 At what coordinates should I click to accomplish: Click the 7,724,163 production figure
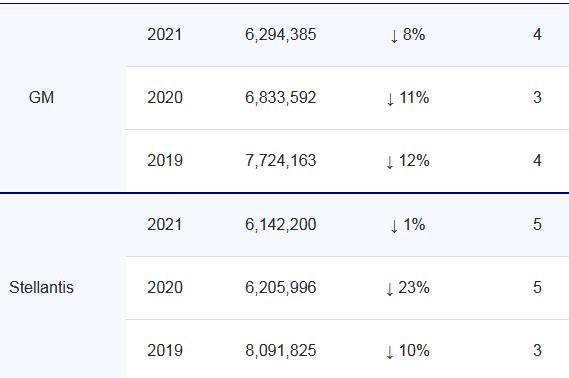point(281,160)
